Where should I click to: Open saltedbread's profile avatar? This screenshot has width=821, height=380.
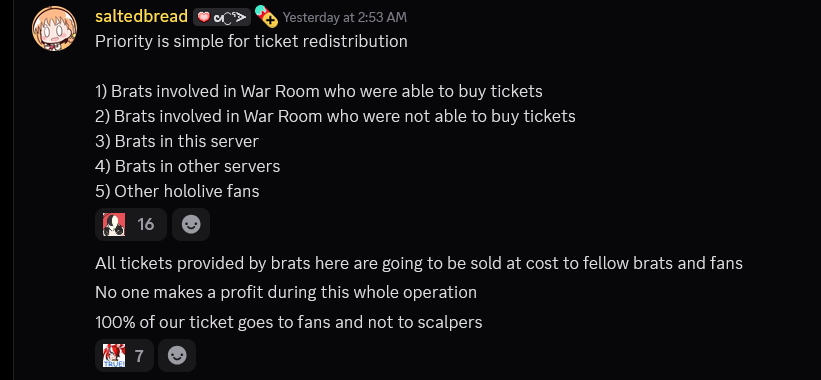[54, 28]
